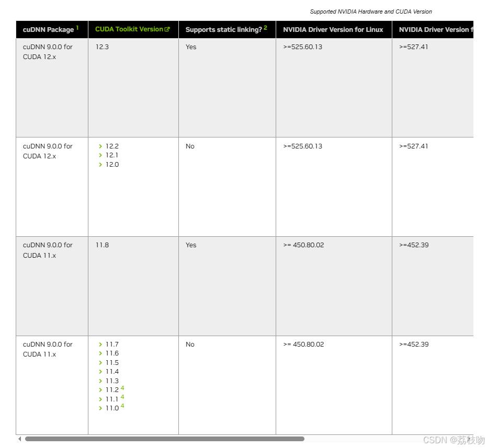Screen dimensions: 487x448
Task: Click the Supported NVIDIA Hardware and CUDA Version caption
Action: (371, 12)
